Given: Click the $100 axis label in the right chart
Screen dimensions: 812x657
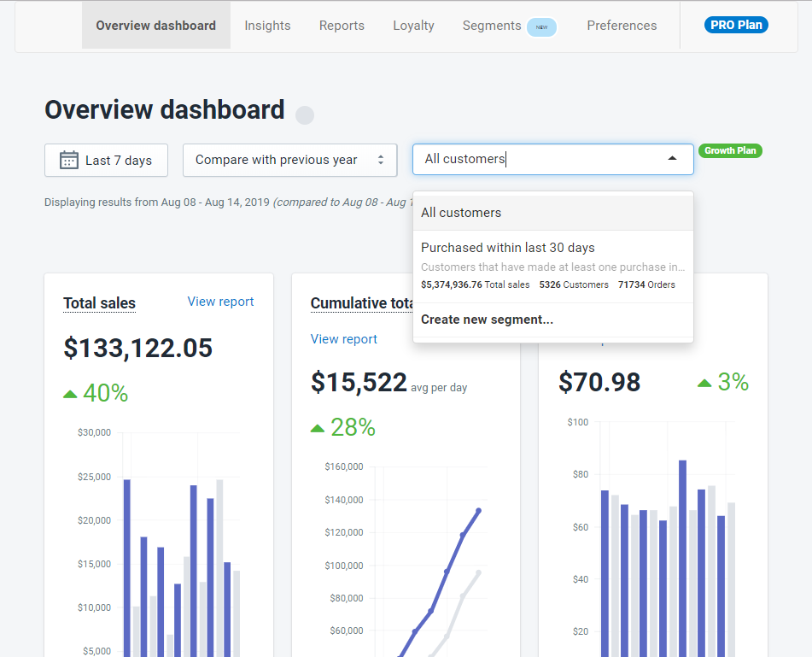Looking at the screenshot, I should (x=578, y=422).
